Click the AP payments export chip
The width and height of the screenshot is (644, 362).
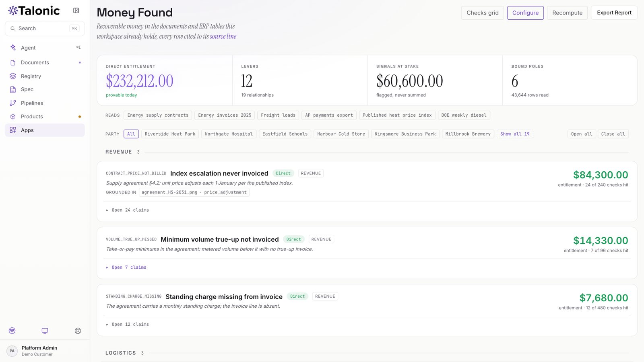tap(329, 115)
